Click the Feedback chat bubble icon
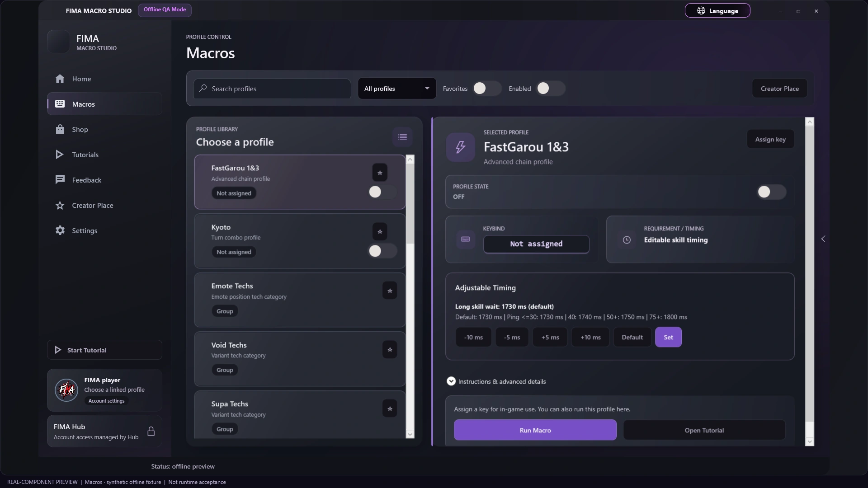Image resolution: width=868 pixels, height=488 pixels. pos(60,180)
